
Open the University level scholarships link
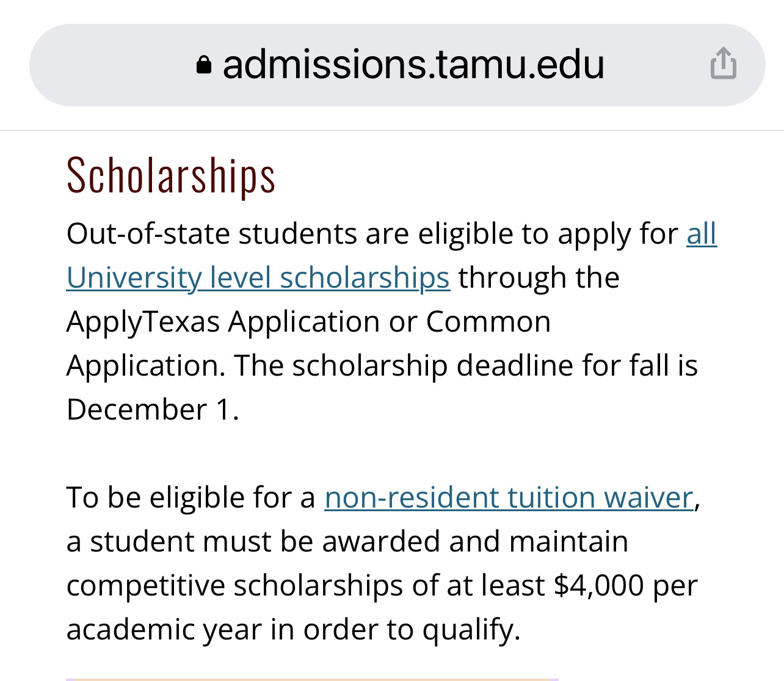click(x=258, y=278)
